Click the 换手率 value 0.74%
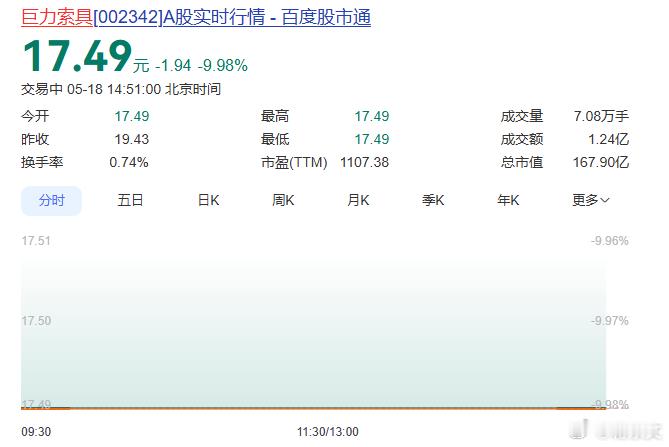 [128, 162]
